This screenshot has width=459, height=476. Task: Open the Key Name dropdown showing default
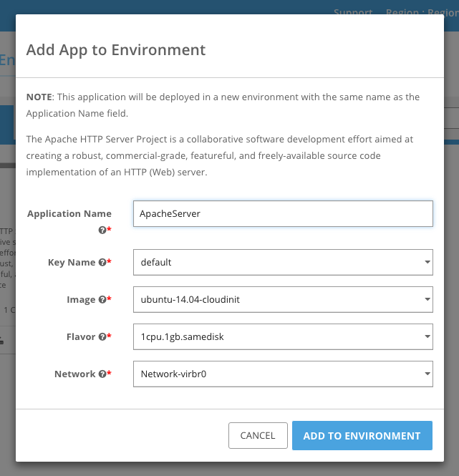click(x=283, y=262)
